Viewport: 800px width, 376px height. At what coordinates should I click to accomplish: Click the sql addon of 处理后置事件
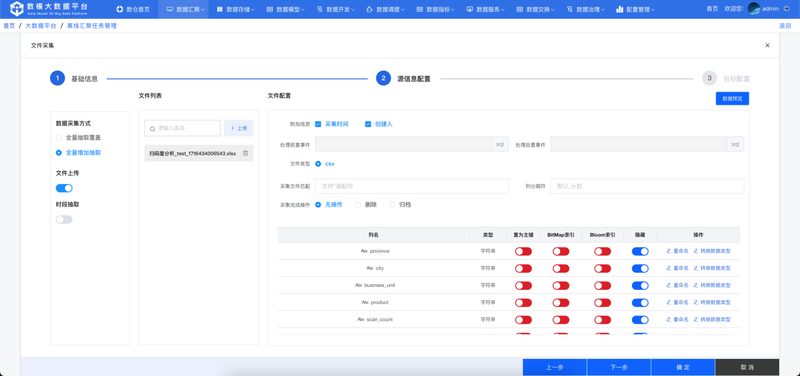[x=735, y=144]
